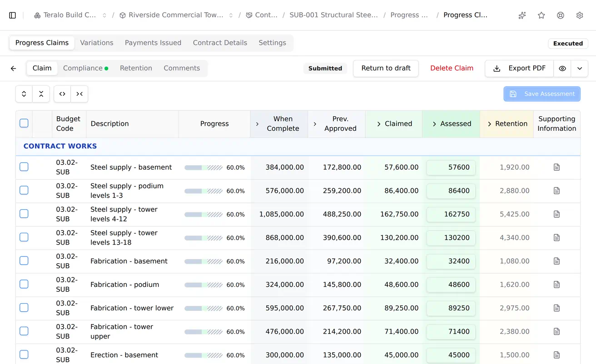
Task: Click the back arrow icon
Action: point(14,69)
